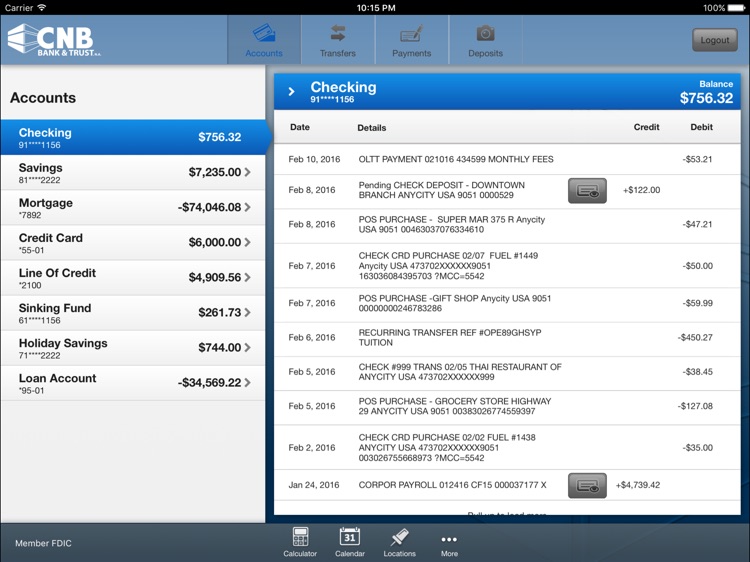The height and width of the screenshot is (562, 750).
Task: Expand the Loan Account chevron
Action: tap(247, 383)
